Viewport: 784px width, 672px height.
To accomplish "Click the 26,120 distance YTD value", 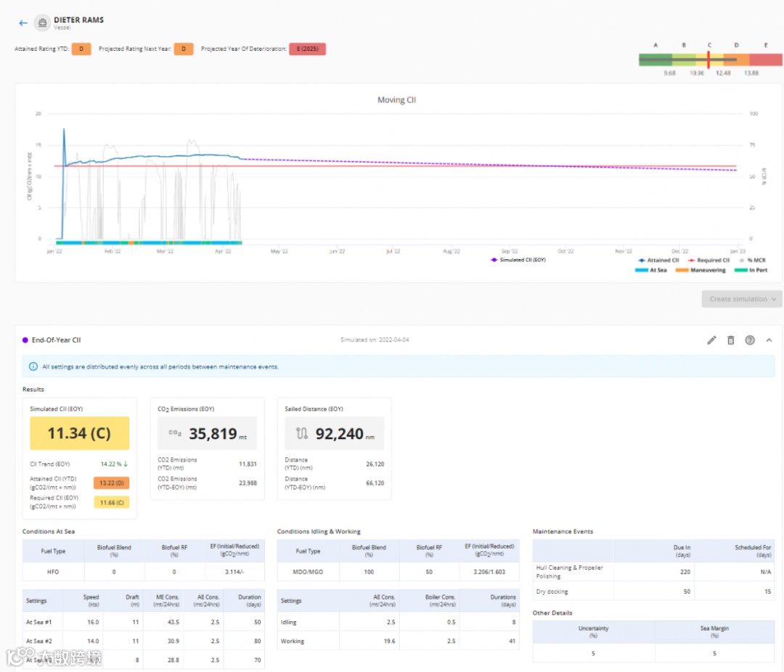I will (x=375, y=464).
